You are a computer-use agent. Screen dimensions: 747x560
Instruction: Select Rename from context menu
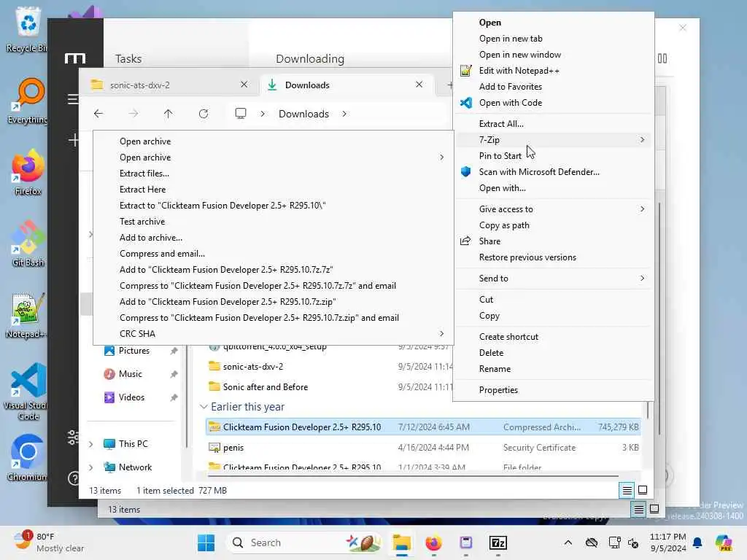(x=554, y=369)
